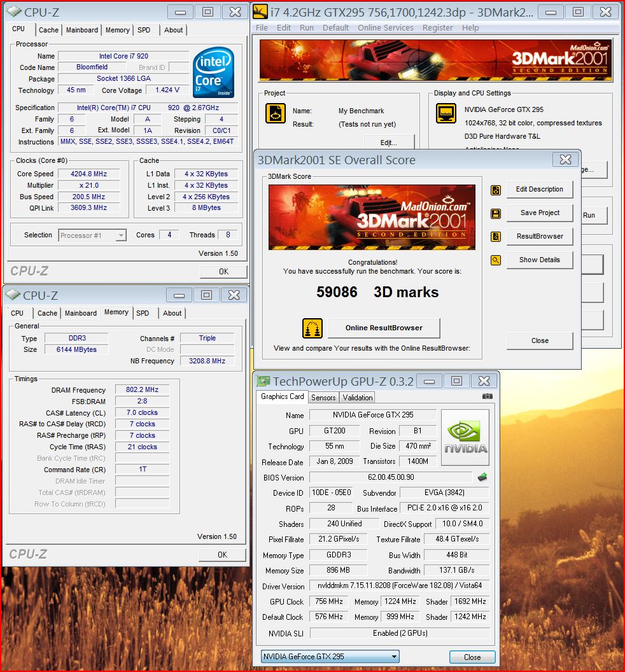Open About tab in top CPU-Z window
The height and width of the screenshot is (672, 625).
tap(173, 30)
